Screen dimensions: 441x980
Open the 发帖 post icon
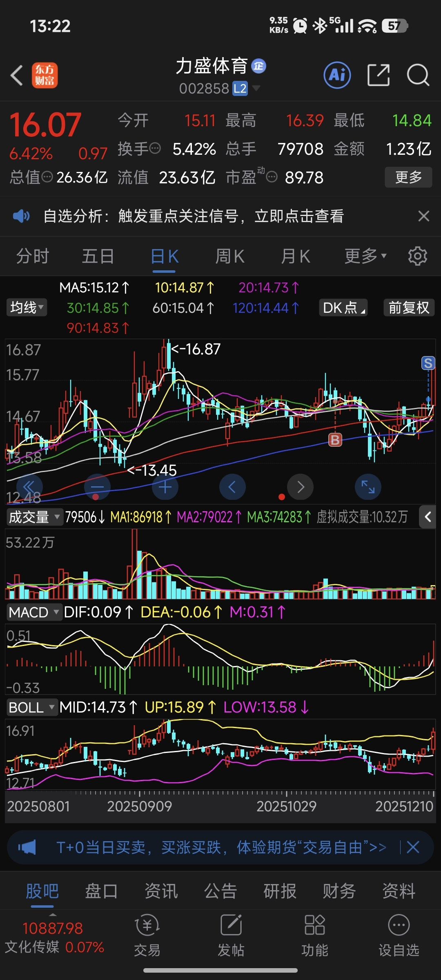231,935
